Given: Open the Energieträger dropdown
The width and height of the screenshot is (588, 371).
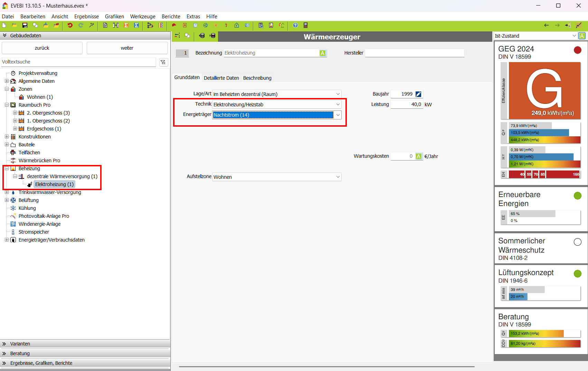Looking at the screenshot, I should tap(338, 115).
